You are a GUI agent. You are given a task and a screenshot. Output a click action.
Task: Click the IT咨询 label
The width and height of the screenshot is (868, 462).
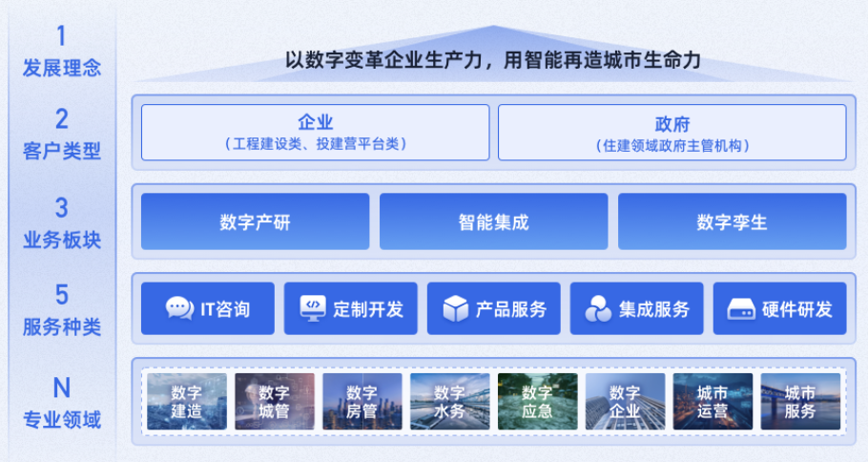tap(225, 309)
